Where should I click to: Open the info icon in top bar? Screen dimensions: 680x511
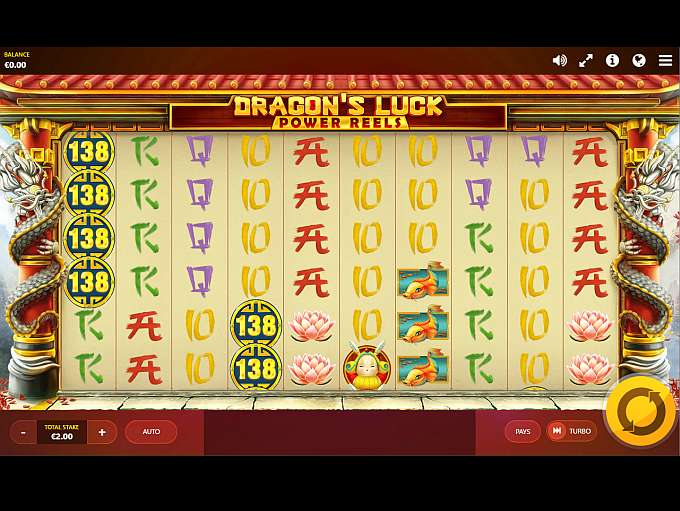[x=612, y=60]
